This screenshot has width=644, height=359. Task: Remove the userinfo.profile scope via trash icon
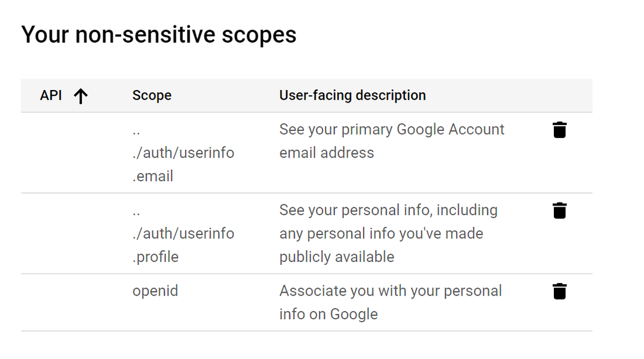559,210
